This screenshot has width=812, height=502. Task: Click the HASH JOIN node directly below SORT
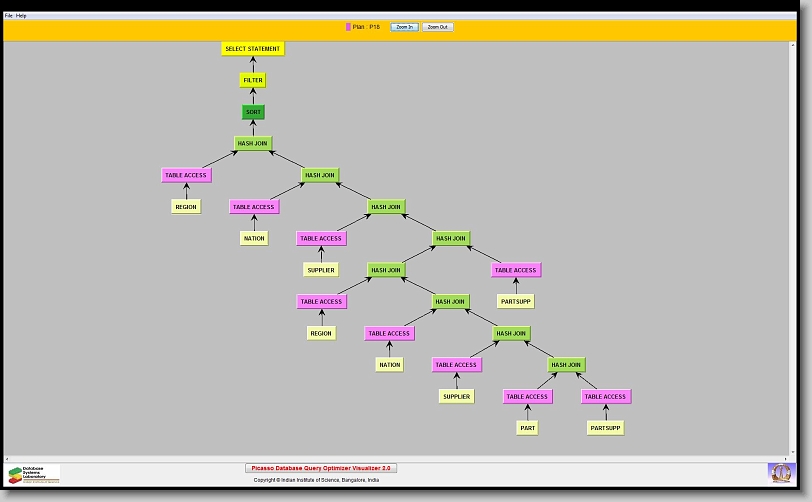[x=253, y=144]
